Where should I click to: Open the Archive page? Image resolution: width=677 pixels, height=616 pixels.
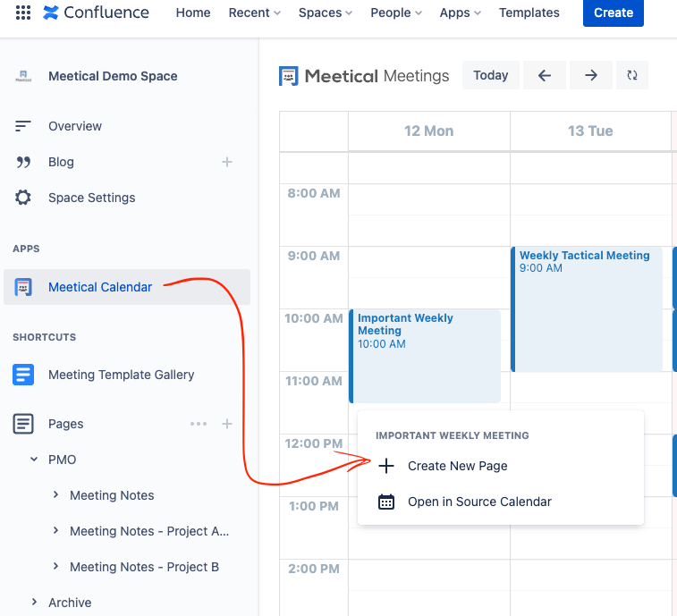(70, 603)
